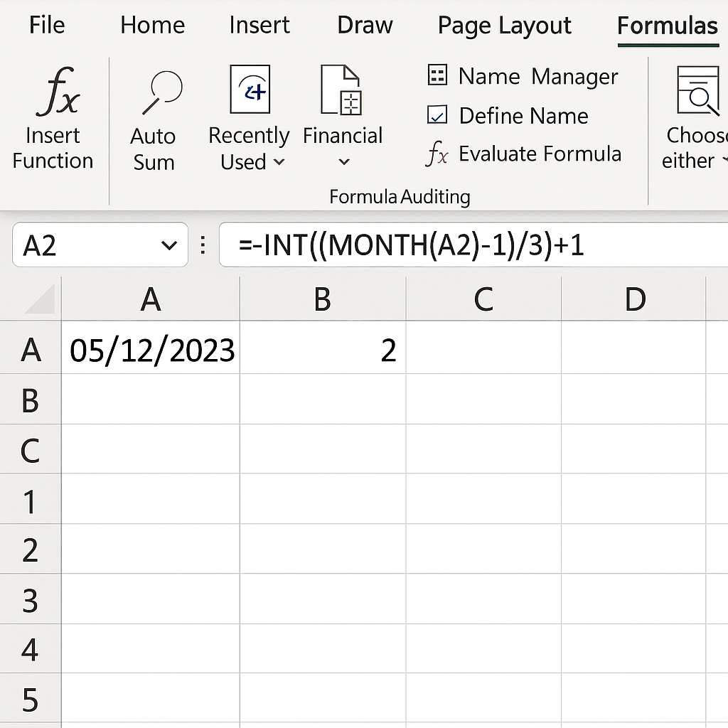Switch to the Page Layout tab

[x=504, y=26]
